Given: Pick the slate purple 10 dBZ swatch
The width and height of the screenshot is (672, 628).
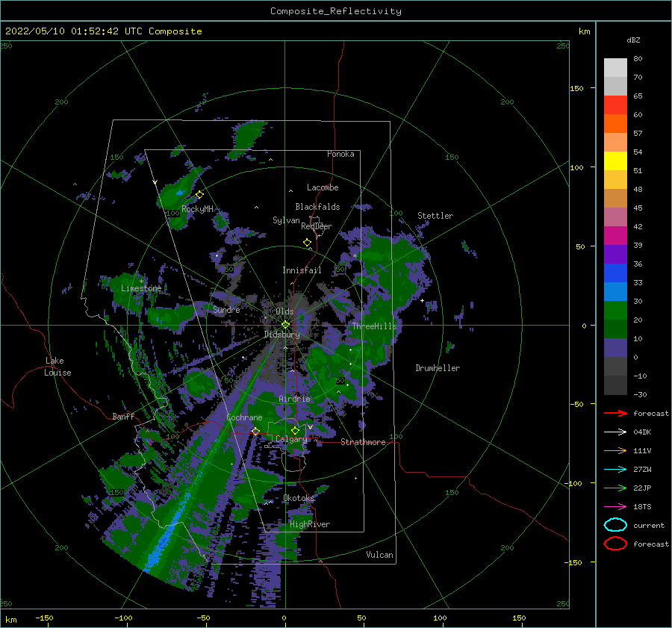Looking at the screenshot, I should pos(615,347).
